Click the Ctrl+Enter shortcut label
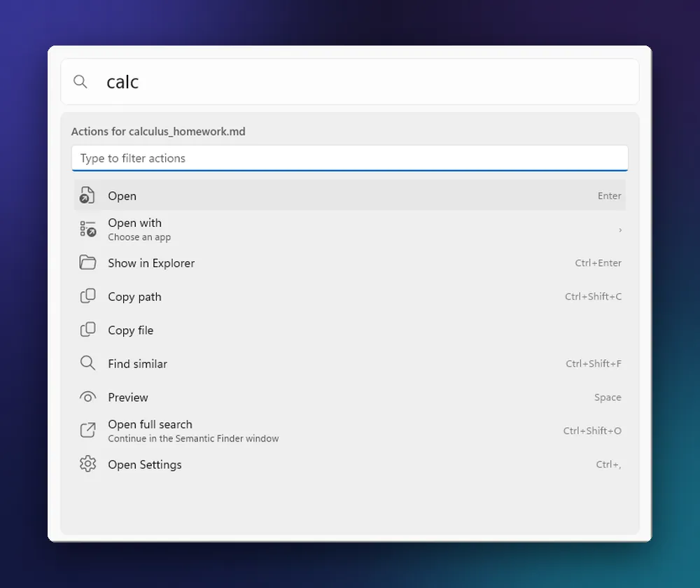 598,263
